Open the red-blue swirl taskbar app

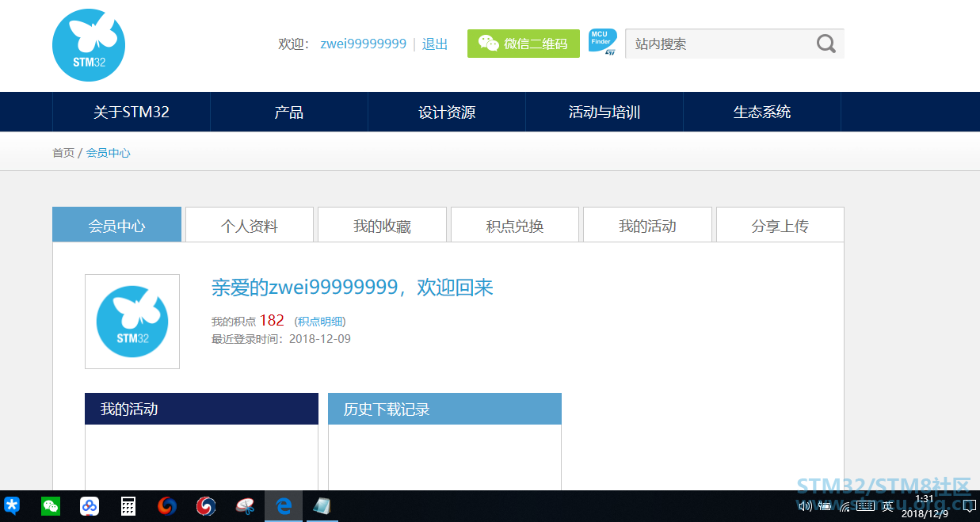(206, 506)
